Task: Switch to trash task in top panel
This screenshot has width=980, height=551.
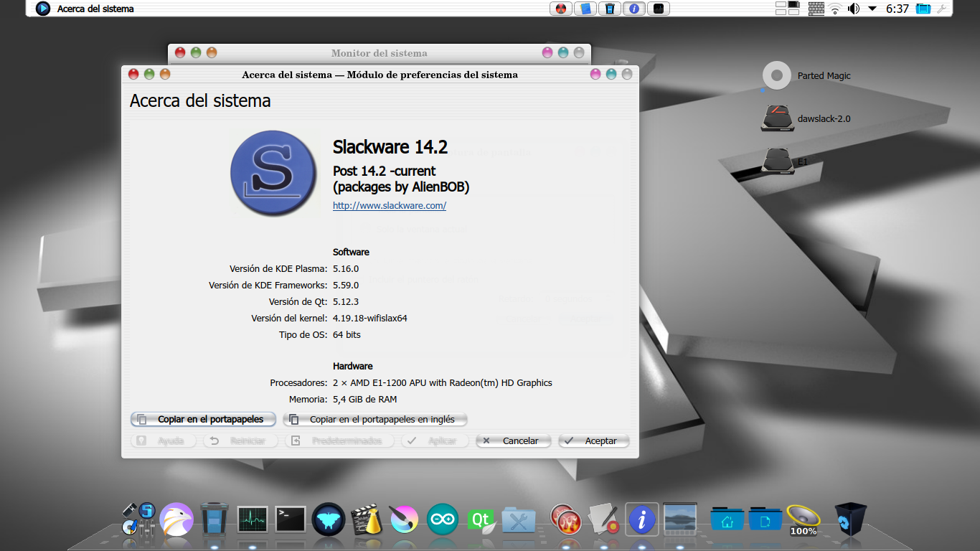Action: point(610,9)
